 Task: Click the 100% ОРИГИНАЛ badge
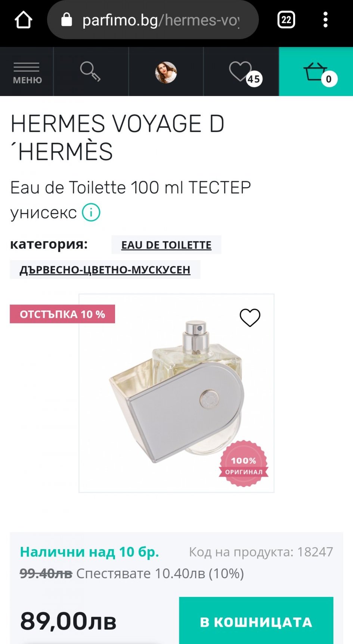click(244, 464)
